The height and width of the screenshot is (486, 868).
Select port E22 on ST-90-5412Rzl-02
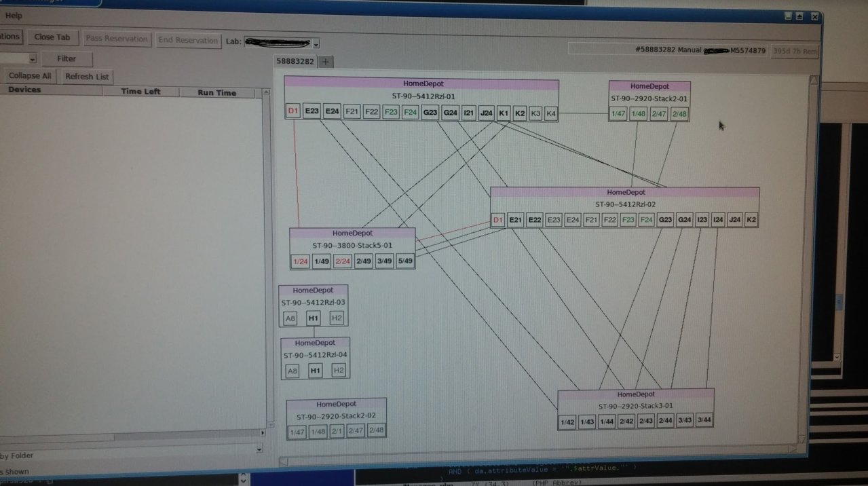coord(535,220)
